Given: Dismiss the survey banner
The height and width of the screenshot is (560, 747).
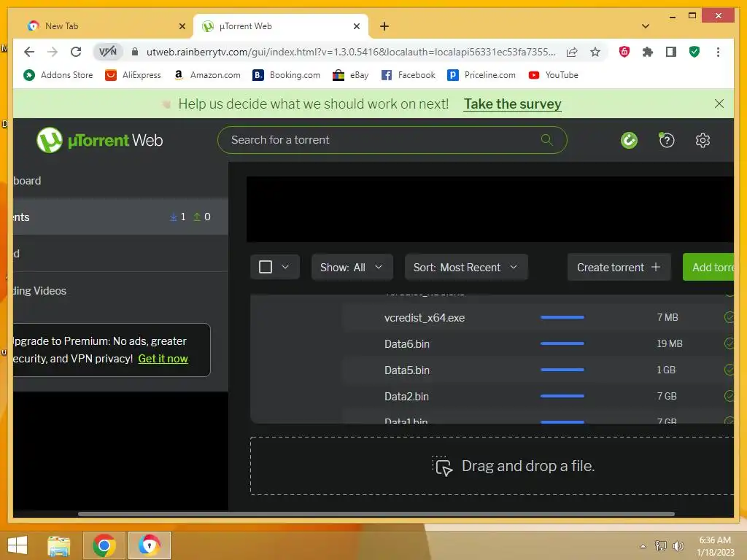Looking at the screenshot, I should pyautogui.click(x=719, y=104).
